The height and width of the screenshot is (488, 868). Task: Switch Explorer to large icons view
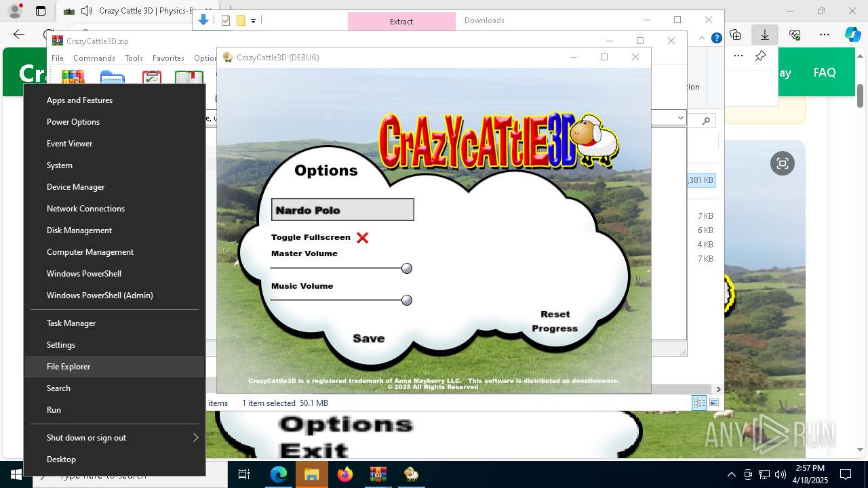pyautogui.click(x=713, y=403)
